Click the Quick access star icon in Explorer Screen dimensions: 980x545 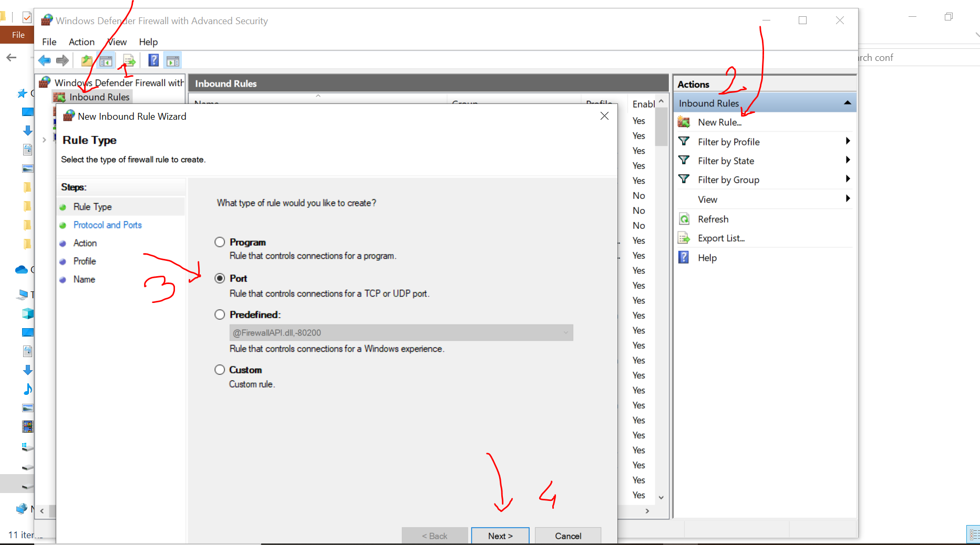point(22,93)
